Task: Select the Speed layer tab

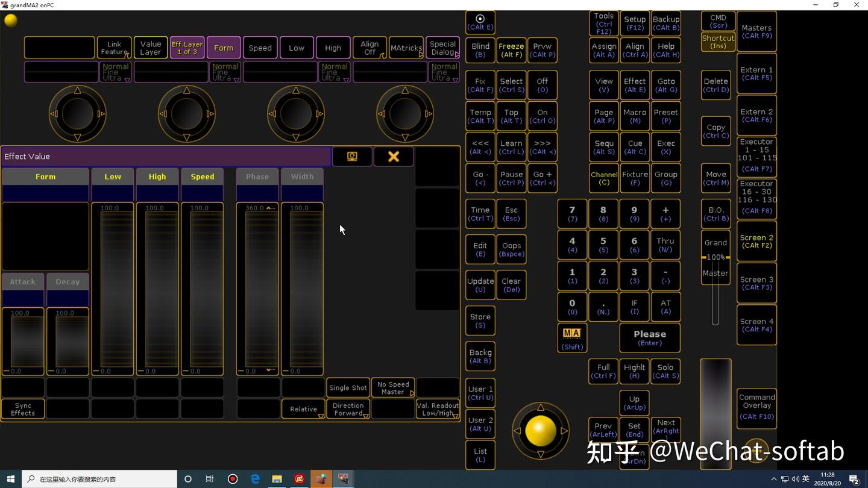Action: point(260,48)
